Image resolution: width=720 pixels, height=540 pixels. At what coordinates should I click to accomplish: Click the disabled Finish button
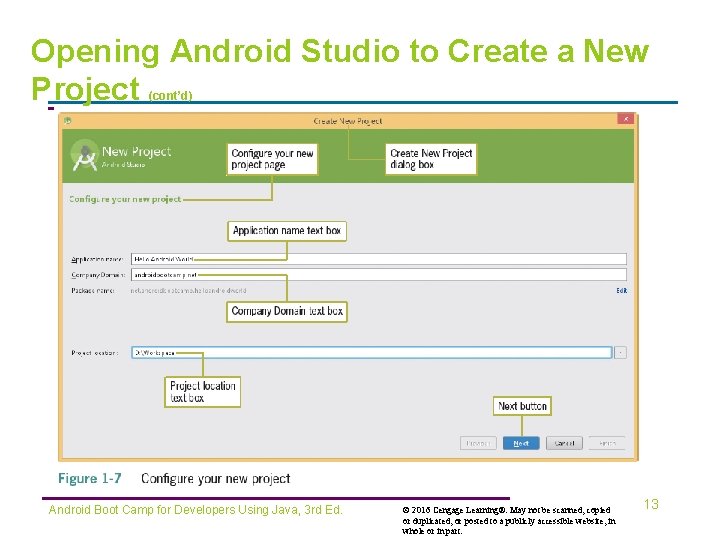[x=607, y=443]
